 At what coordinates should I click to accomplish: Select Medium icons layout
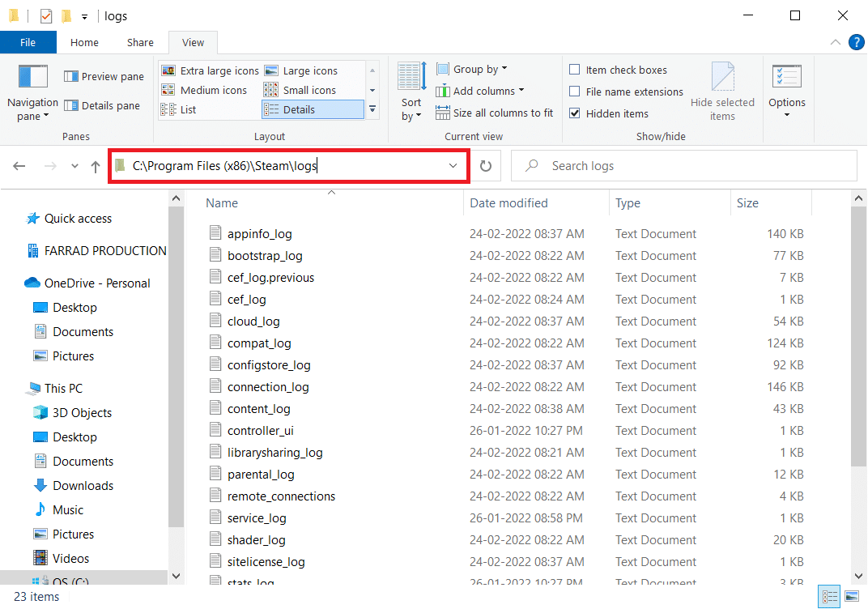point(204,90)
